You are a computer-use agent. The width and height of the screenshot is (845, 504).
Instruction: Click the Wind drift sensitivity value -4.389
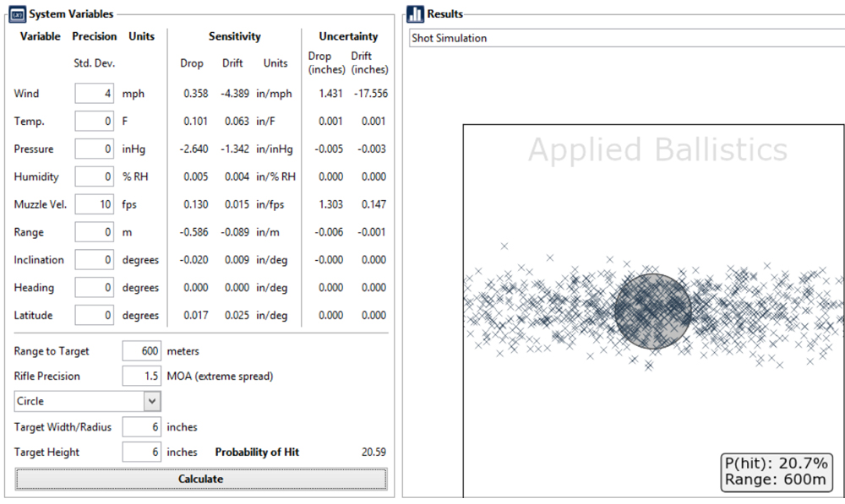pyautogui.click(x=235, y=94)
